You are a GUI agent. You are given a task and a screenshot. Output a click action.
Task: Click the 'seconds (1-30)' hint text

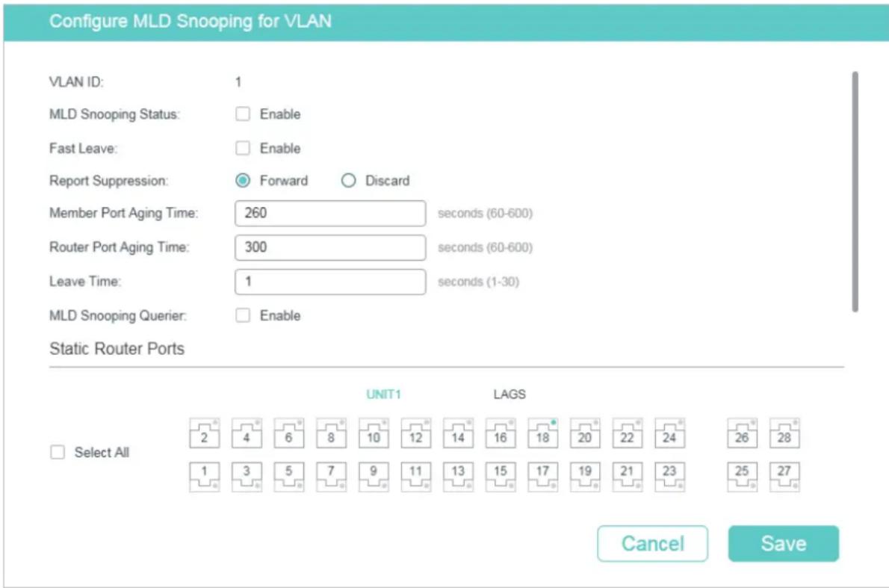click(x=479, y=282)
